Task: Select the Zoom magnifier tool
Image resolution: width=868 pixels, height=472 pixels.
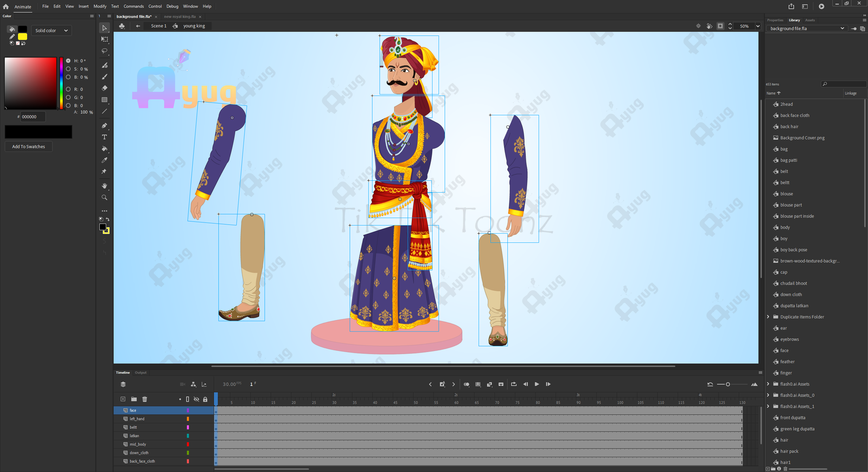Action: pyautogui.click(x=105, y=197)
